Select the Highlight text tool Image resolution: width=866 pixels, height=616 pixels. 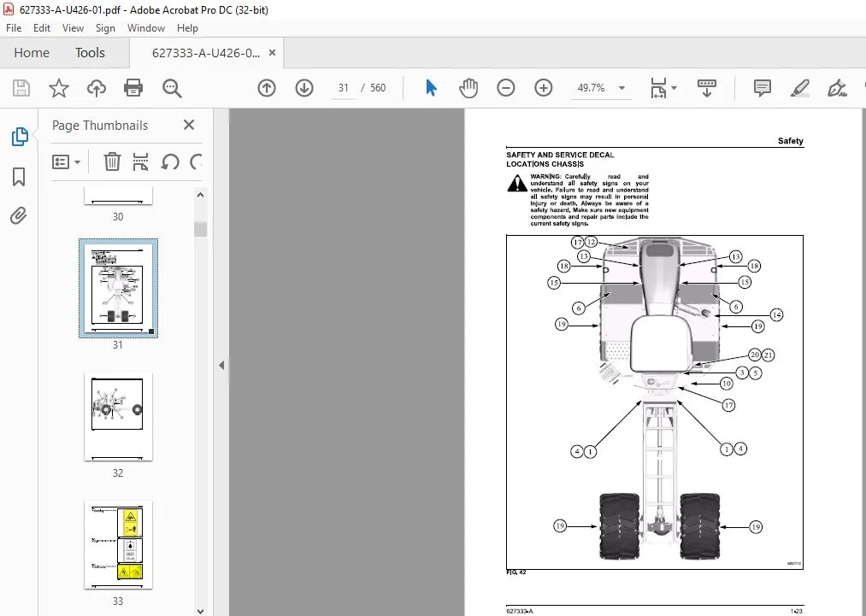pyautogui.click(x=799, y=88)
